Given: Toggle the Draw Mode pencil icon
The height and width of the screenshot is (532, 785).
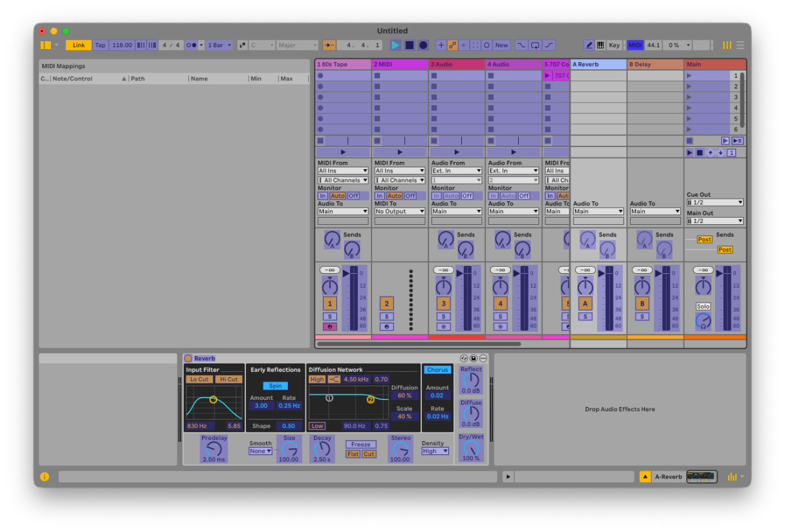Looking at the screenshot, I should click(589, 45).
